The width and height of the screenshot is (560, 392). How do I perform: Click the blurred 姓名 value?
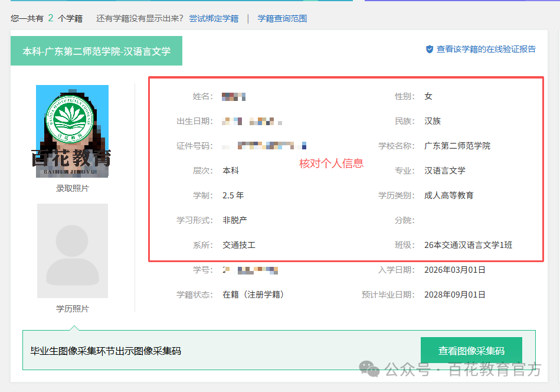coord(234,96)
